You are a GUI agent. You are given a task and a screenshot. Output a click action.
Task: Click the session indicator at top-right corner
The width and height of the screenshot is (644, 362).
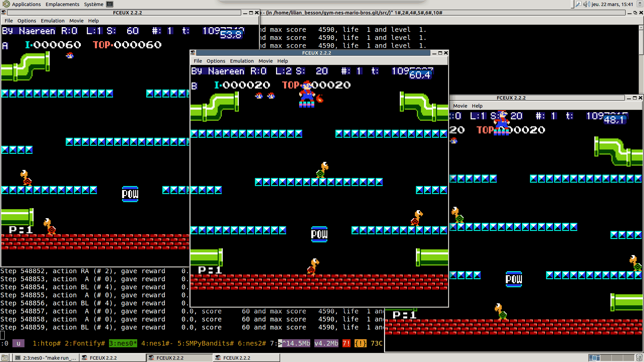(x=640, y=4)
